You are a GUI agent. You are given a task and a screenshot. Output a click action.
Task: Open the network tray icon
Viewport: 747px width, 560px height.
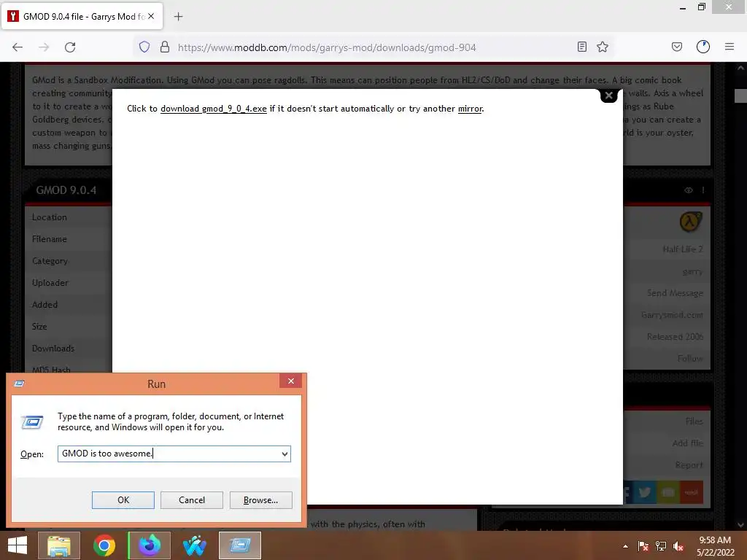[x=661, y=546]
